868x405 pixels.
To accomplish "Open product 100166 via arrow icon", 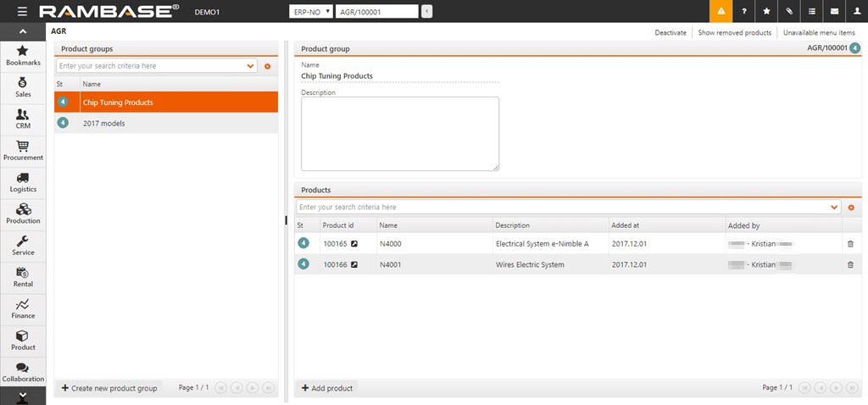I will [x=354, y=264].
